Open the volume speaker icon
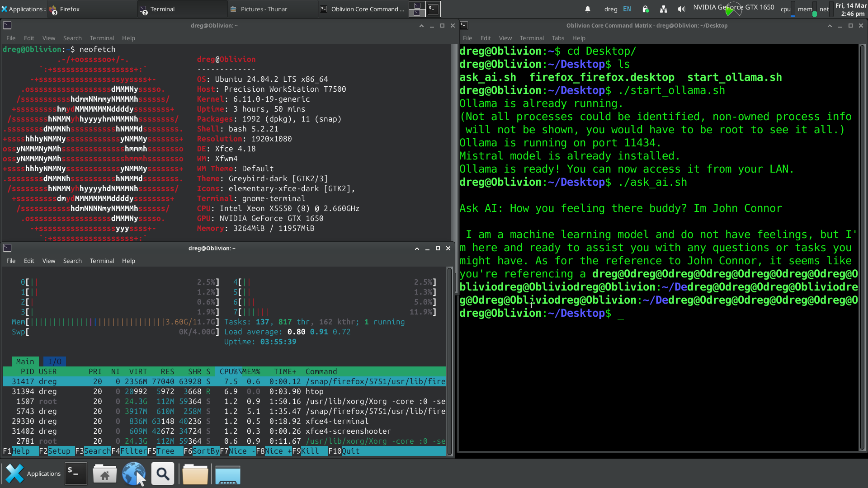 click(x=681, y=9)
